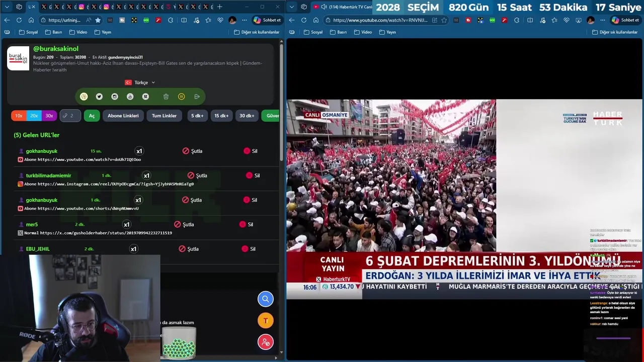Click the 15 dk+ filter button
Screen dimensions: 644x362
click(x=221, y=116)
